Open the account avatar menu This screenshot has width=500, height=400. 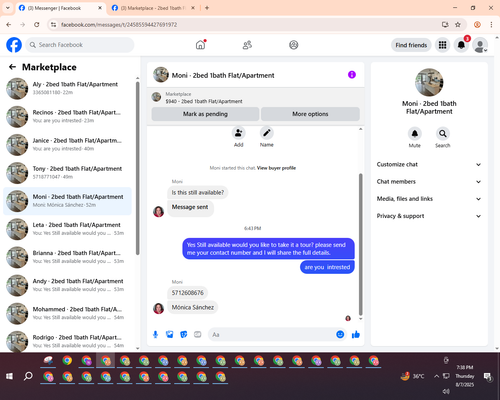click(480, 45)
